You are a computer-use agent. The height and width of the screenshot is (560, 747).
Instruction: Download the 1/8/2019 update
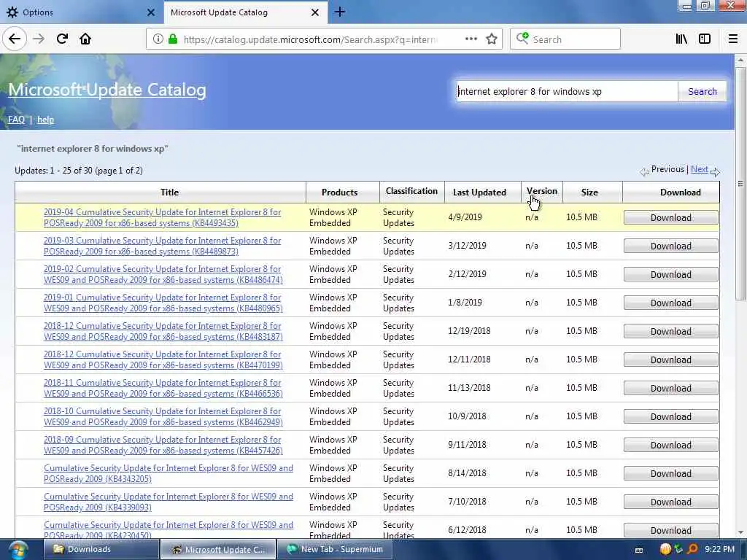click(x=670, y=303)
